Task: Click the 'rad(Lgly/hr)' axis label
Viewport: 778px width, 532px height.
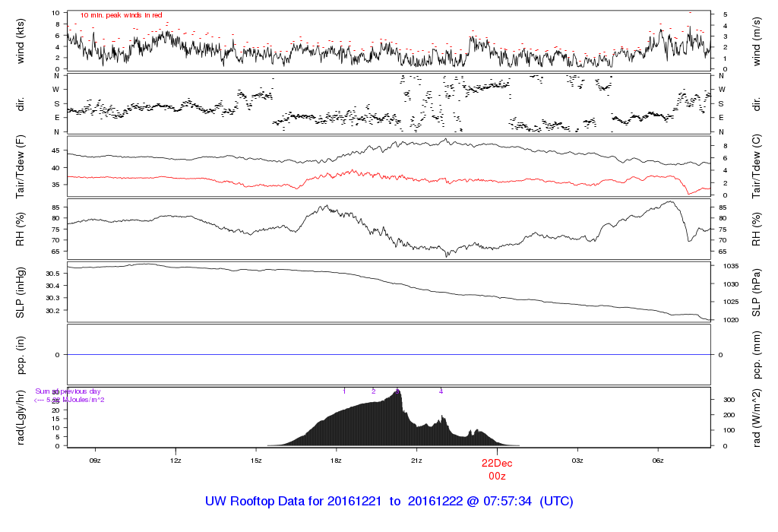Action: 21,418
